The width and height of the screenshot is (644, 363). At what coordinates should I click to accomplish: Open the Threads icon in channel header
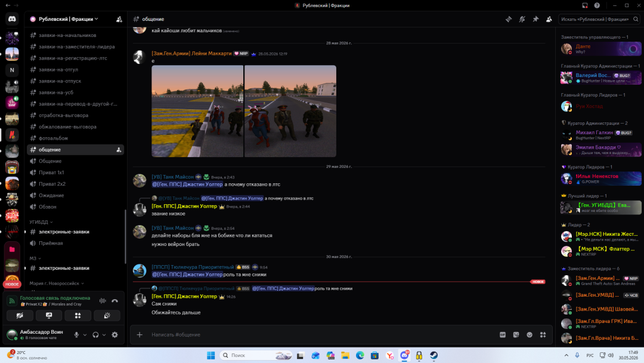click(509, 19)
